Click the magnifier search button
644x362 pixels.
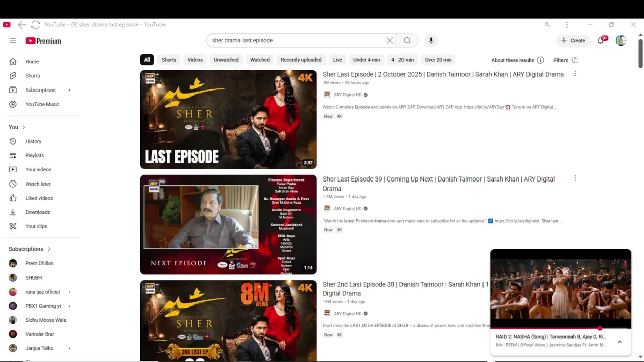click(x=407, y=40)
